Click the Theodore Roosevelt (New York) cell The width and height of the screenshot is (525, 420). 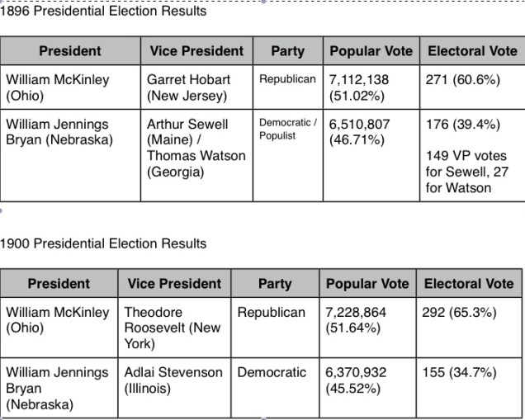172,328
